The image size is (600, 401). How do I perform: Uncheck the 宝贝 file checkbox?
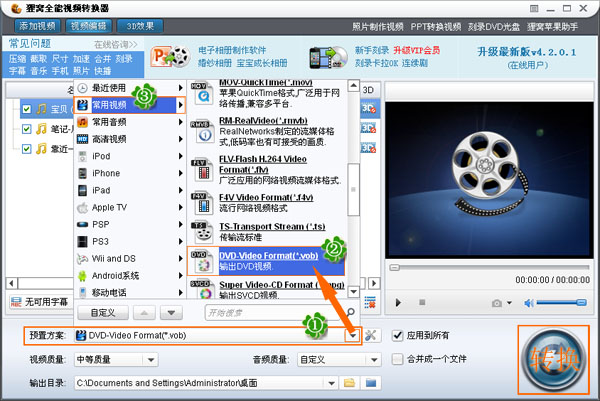point(26,109)
